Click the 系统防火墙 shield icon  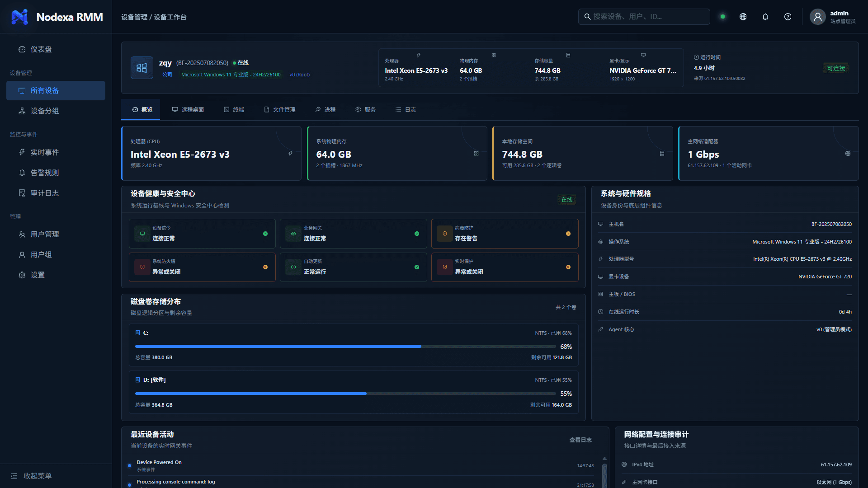(142, 267)
